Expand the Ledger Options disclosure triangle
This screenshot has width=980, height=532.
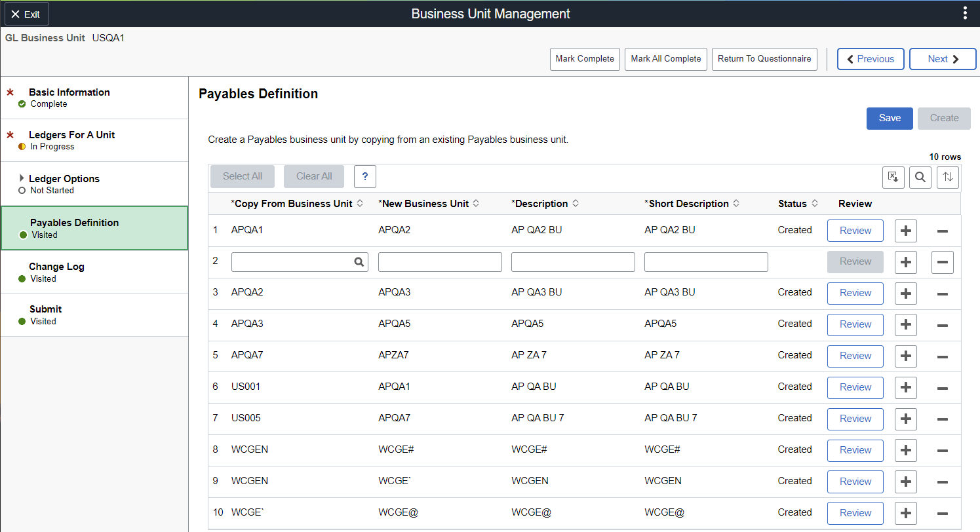pos(20,178)
